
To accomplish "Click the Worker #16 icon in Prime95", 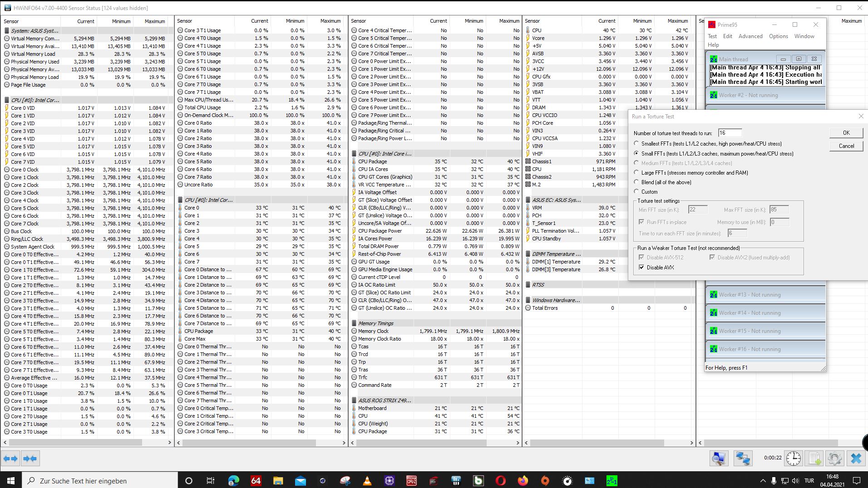I will 714,349.
